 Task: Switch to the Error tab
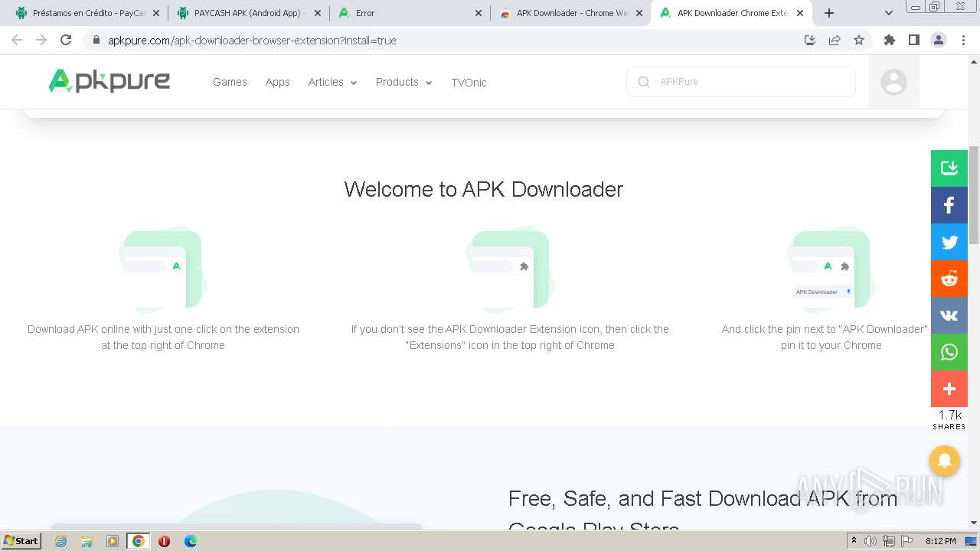pyautogui.click(x=410, y=13)
